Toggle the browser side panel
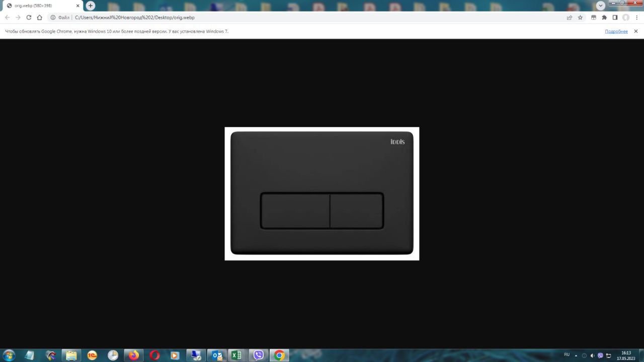The width and height of the screenshot is (644, 362). point(615,18)
